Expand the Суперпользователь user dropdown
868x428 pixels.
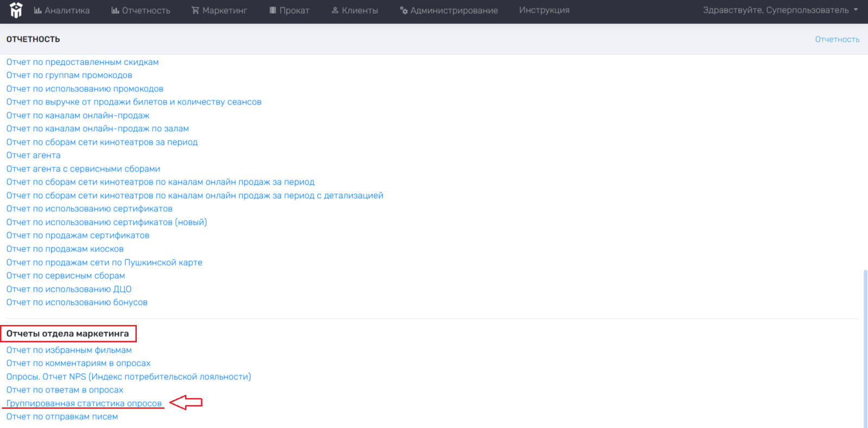coord(780,10)
